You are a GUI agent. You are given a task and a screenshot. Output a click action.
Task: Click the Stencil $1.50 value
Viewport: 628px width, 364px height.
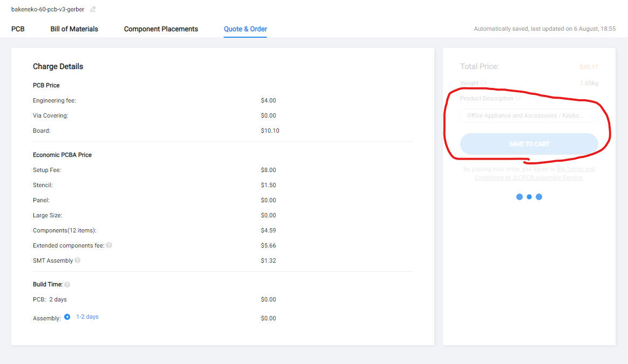pos(268,185)
